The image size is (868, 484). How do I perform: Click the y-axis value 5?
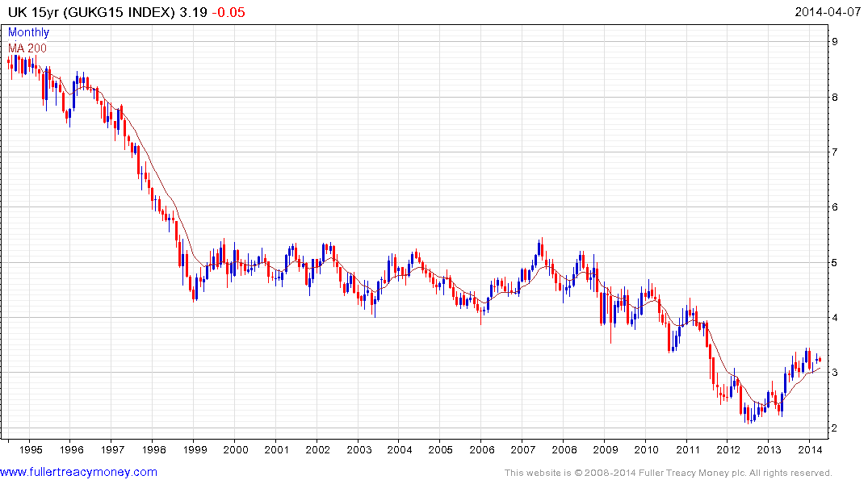pyautogui.click(x=835, y=263)
